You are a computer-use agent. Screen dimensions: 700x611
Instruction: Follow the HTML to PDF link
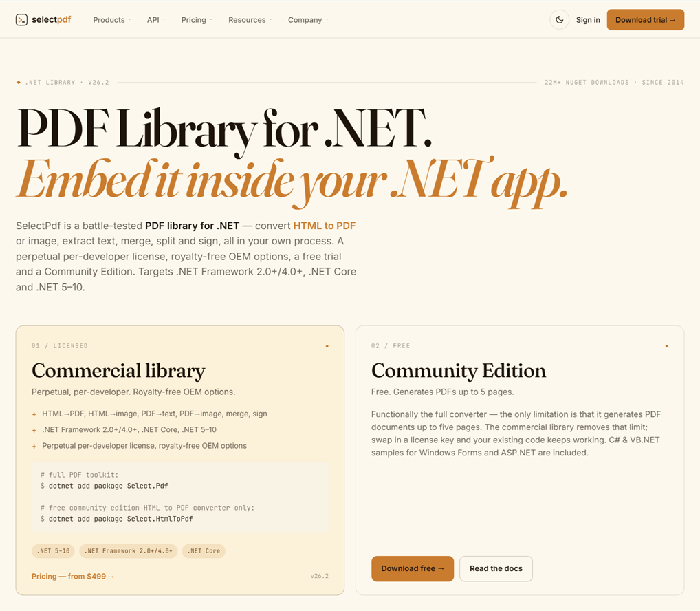tap(324, 226)
